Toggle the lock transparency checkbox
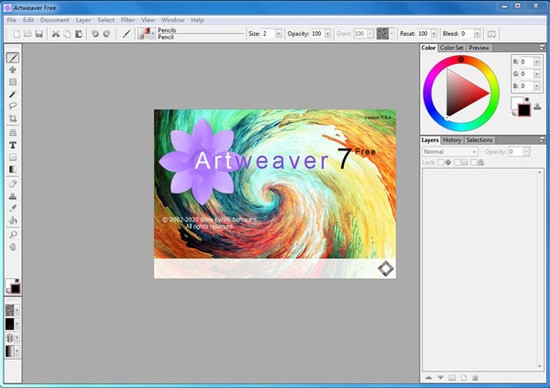 pyautogui.click(x=441, y=162)
